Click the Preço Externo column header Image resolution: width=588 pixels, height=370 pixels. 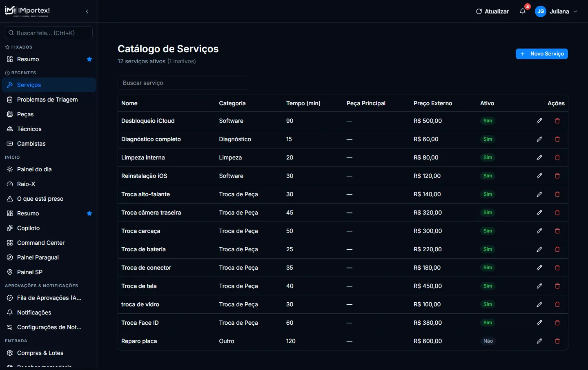coord(433,103)
